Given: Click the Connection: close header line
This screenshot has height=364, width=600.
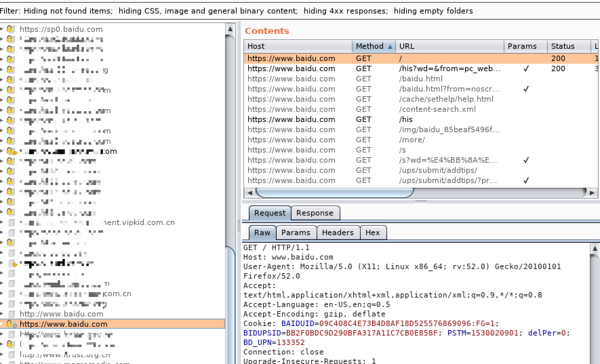Looking at the screenshot, I should click(x=283, y=352).
